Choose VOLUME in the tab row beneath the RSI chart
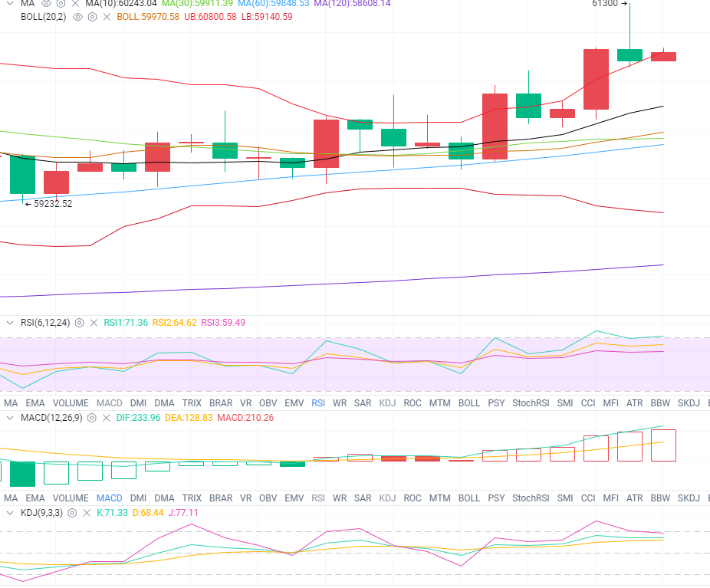Image resolution: width=710 pixels, height=588 pixels. pyautogui.click(x=71, y=403)
